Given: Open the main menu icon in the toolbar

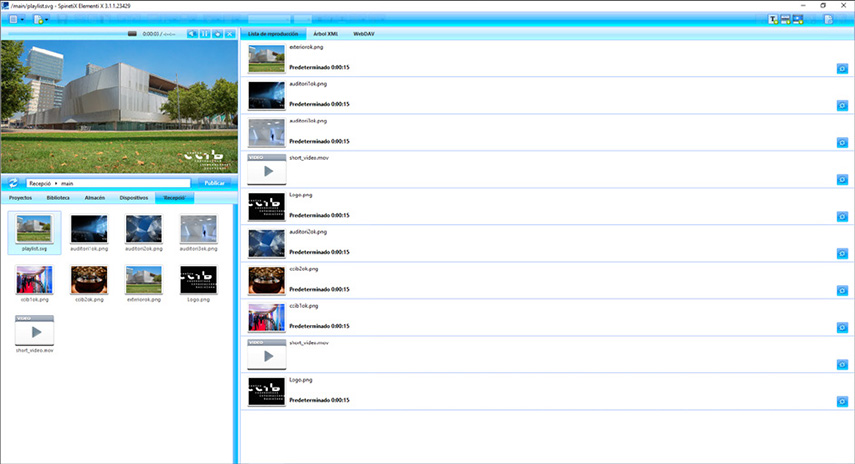Looking at the screenshot, I should (13, 19).
